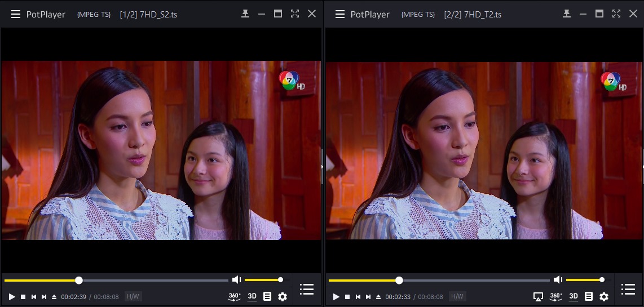Screen dimensions: 644x307
Task: Skip to next file in right player
Action: (368, 297)
